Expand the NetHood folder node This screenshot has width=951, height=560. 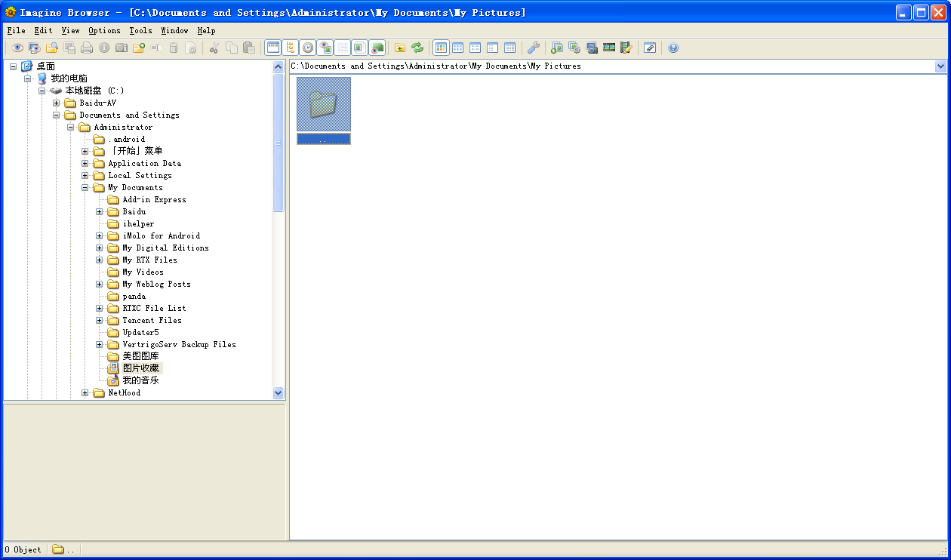85,393
